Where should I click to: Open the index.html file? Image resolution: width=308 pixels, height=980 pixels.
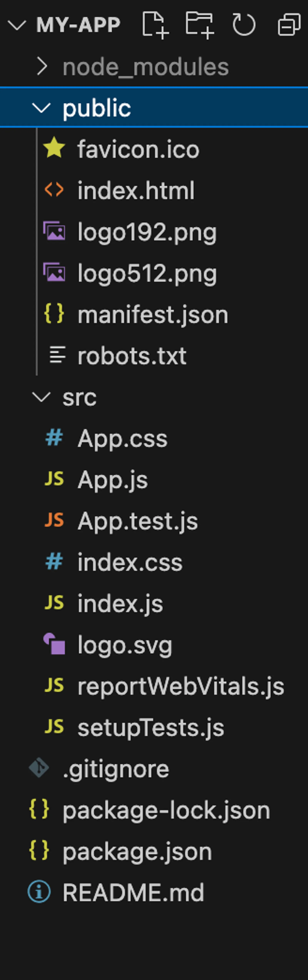point(136,190)
